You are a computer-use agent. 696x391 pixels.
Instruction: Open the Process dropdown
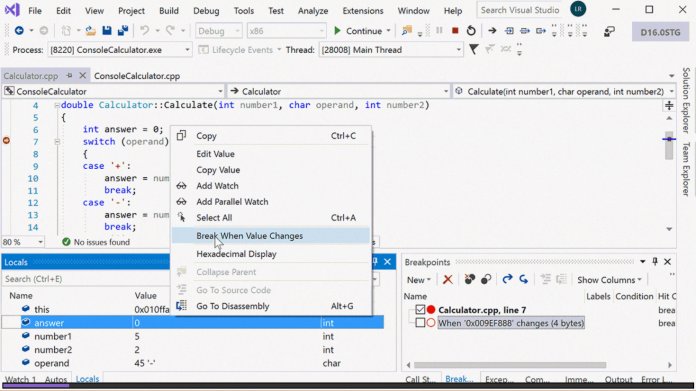(x=187, y=50)
